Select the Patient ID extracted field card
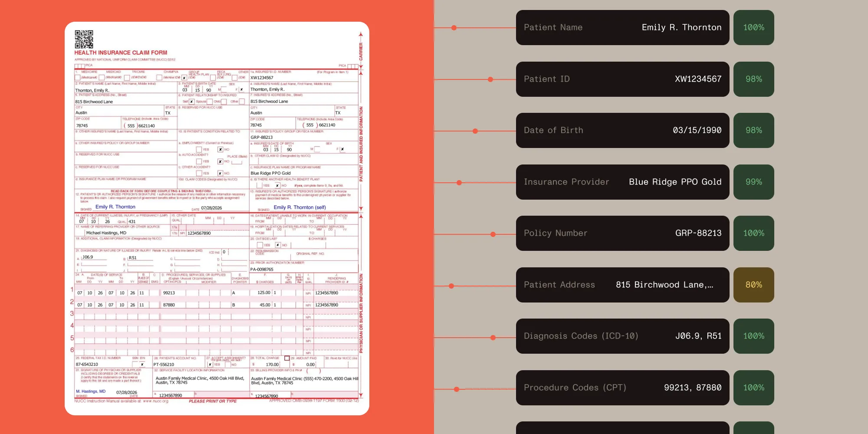This screenshot has width=868, height=434. coord(622,79)
